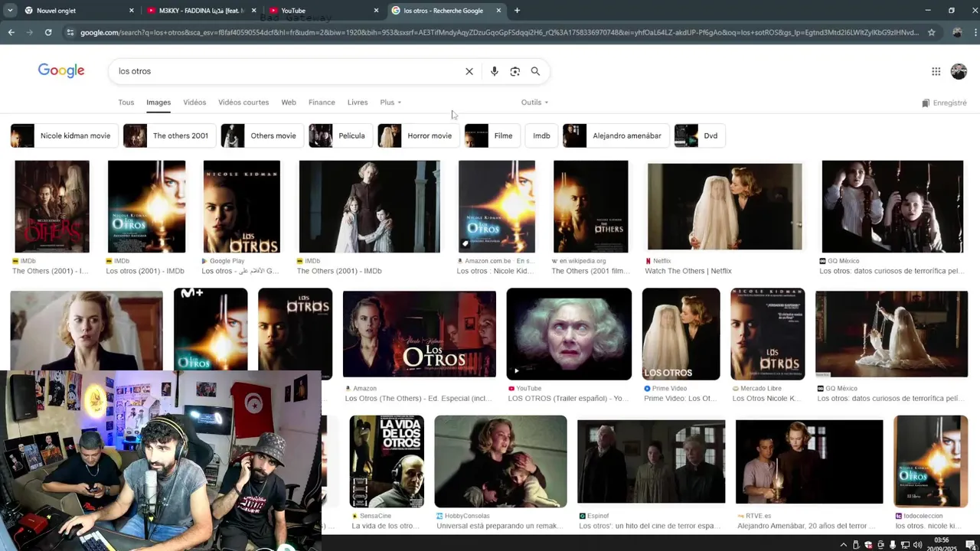Open the tab search dropdown
Screen dimensions: 980x551
[x=11, y=11]
